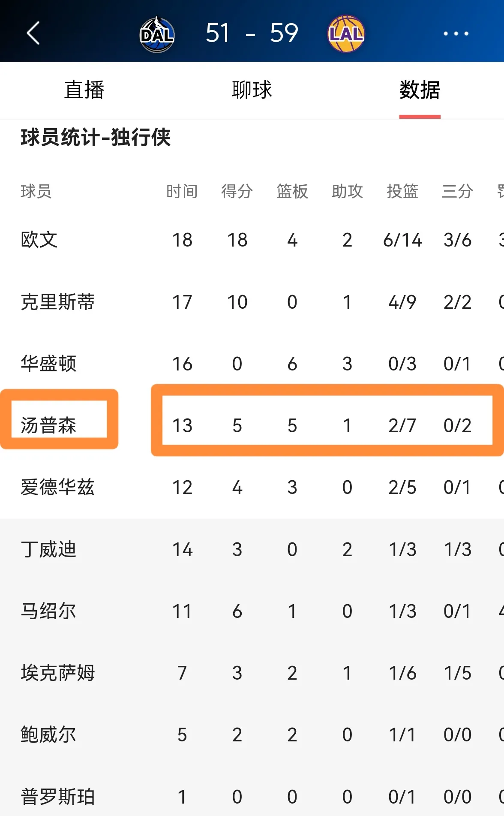The width and height of the screenshot is (504, 816).
Task: Switch to the 直播 tab
Action: coord(84,90)
